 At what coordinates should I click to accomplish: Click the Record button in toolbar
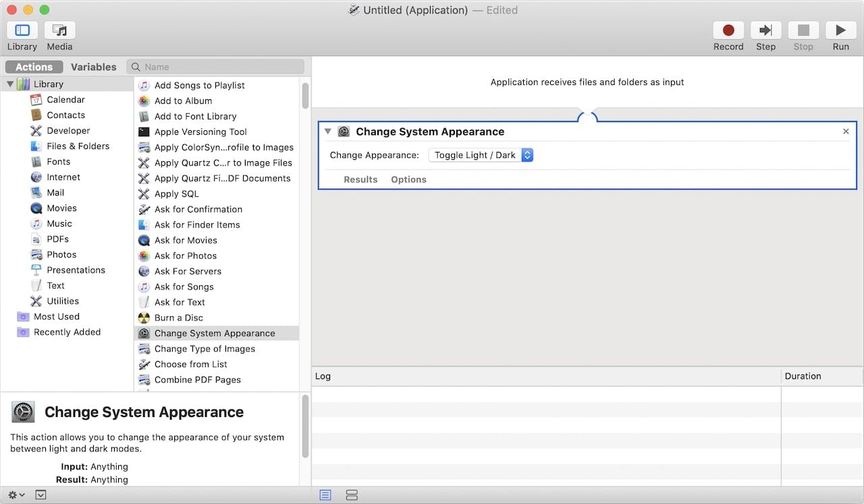tap(728, 31)
